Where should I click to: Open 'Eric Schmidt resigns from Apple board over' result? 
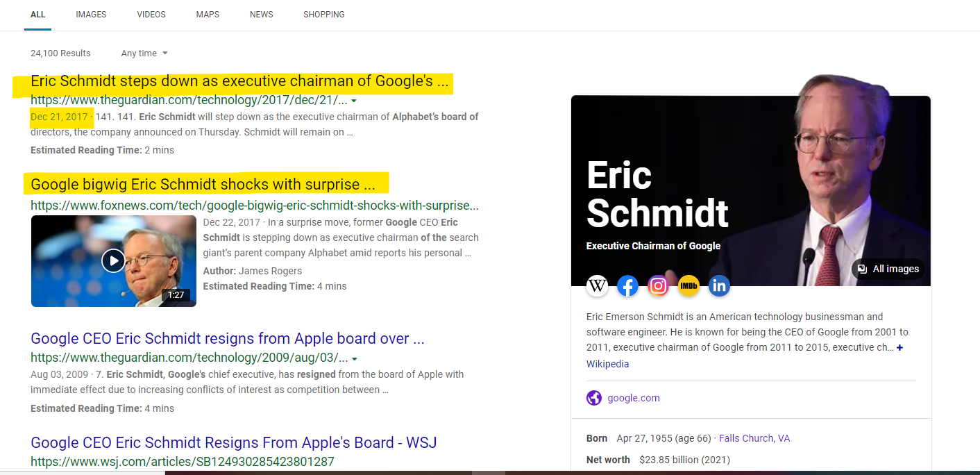pyautogui.click(x=228, y=339)
